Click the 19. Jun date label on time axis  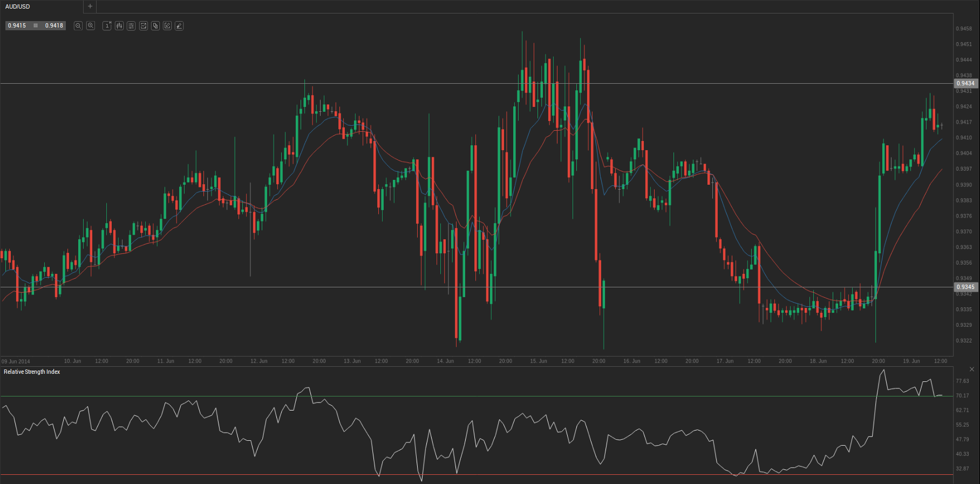tap(911, 361)
